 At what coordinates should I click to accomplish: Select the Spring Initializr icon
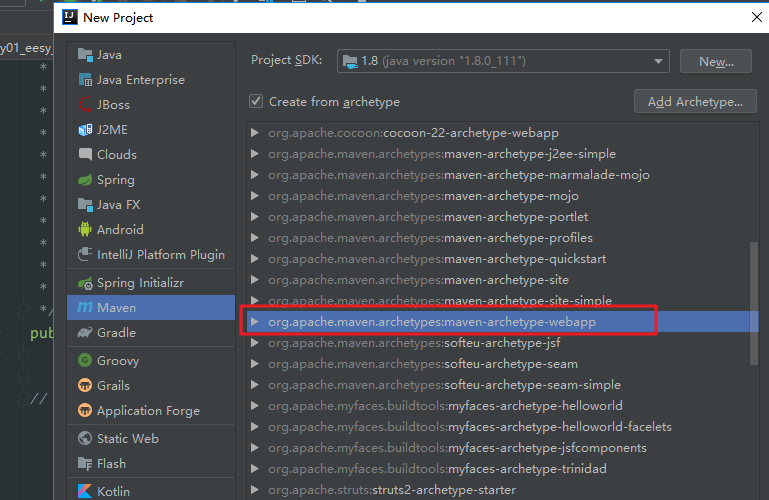[x=85, y=283]
